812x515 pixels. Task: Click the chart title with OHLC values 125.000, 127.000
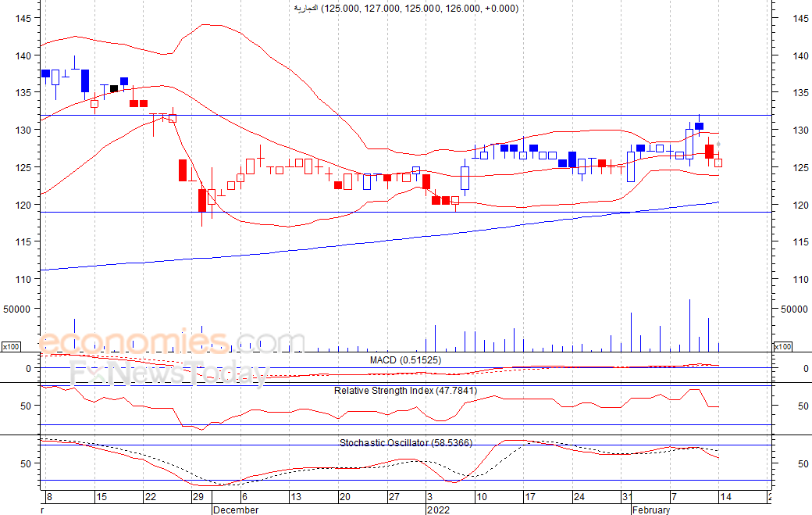pyautogui.click(x=406, y=9)
